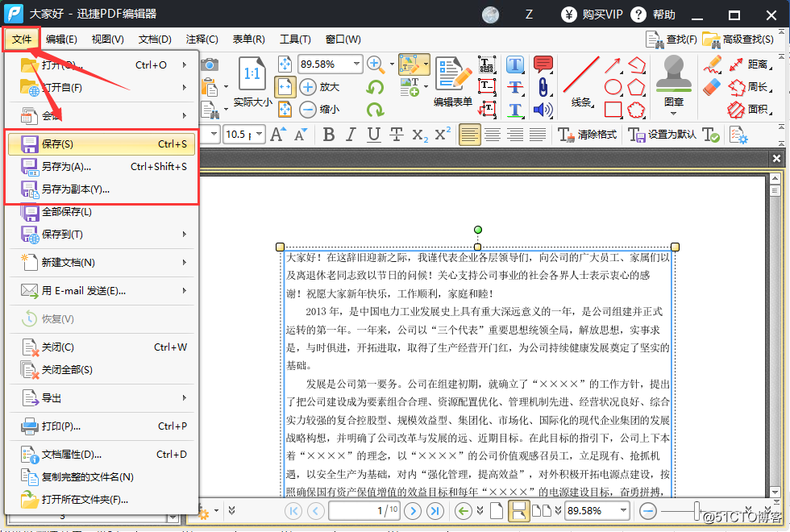Select the cloud shape tool
The image size is (790, 532).
coord(636,110)
